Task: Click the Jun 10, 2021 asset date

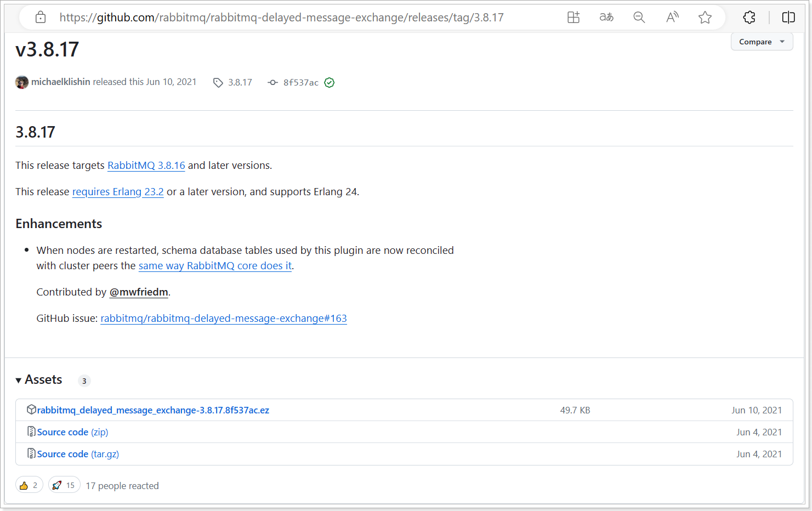Action: 757,410
